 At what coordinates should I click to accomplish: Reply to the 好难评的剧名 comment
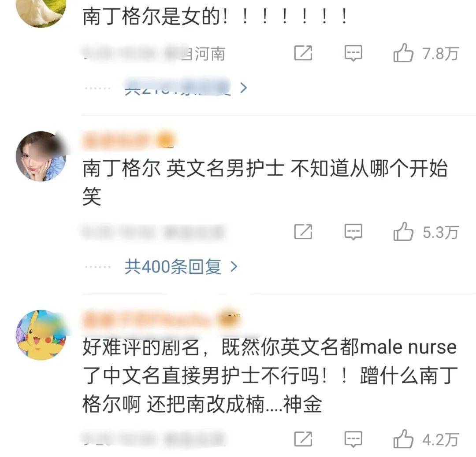[x=353, y=439]
